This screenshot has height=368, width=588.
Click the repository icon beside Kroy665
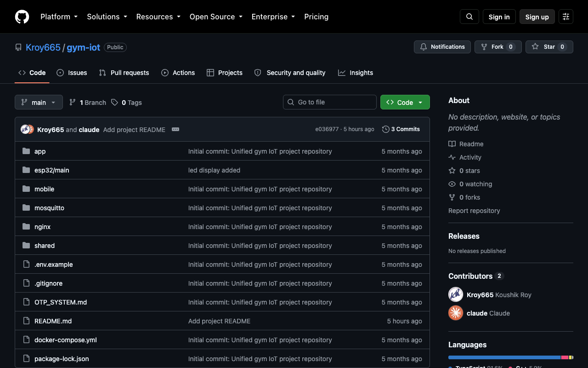tap(18, 47)
